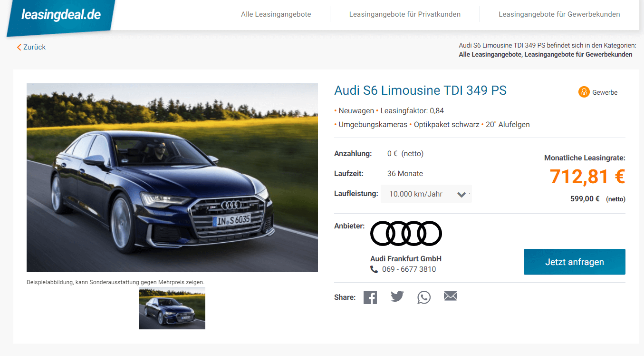The width and height of the screenshot is (644, 356).
Task: Click the 20" Alufelgen feature text
Action: tap(508, 125)
